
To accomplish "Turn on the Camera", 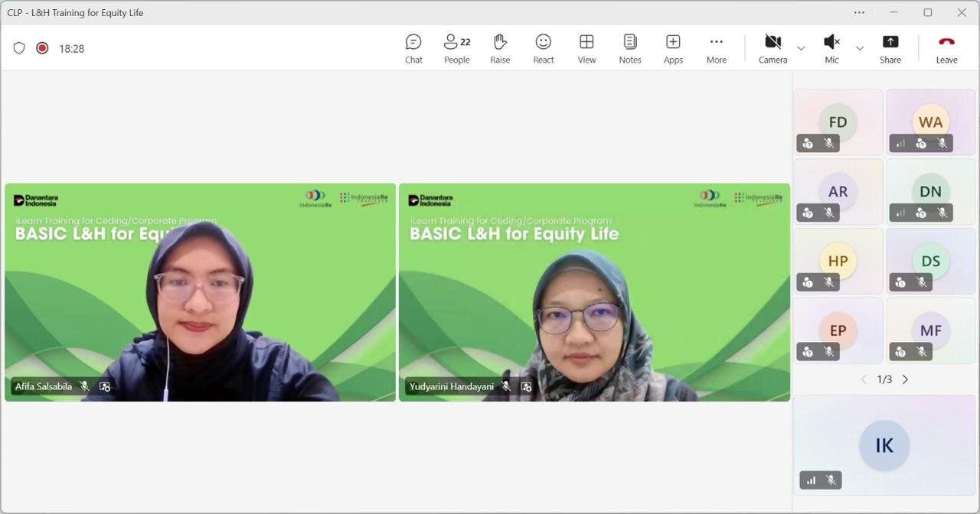I will [773, 49].
